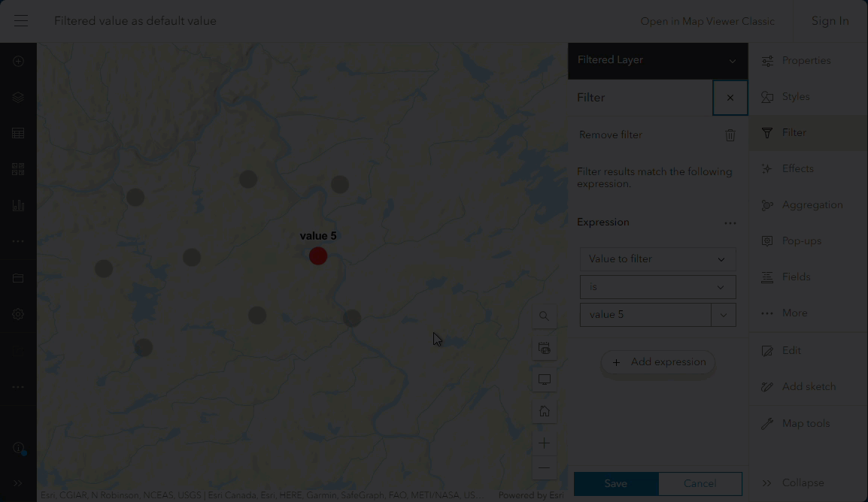Click the Remove filter trash icon
Image resolution: width=868 pixels, height=502 pixels.
point(730,135)
